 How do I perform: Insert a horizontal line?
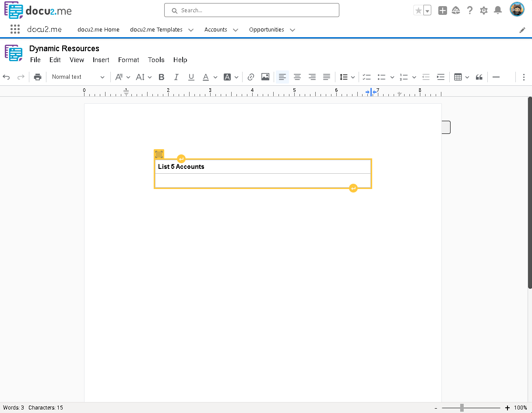(x=496, y=77)
